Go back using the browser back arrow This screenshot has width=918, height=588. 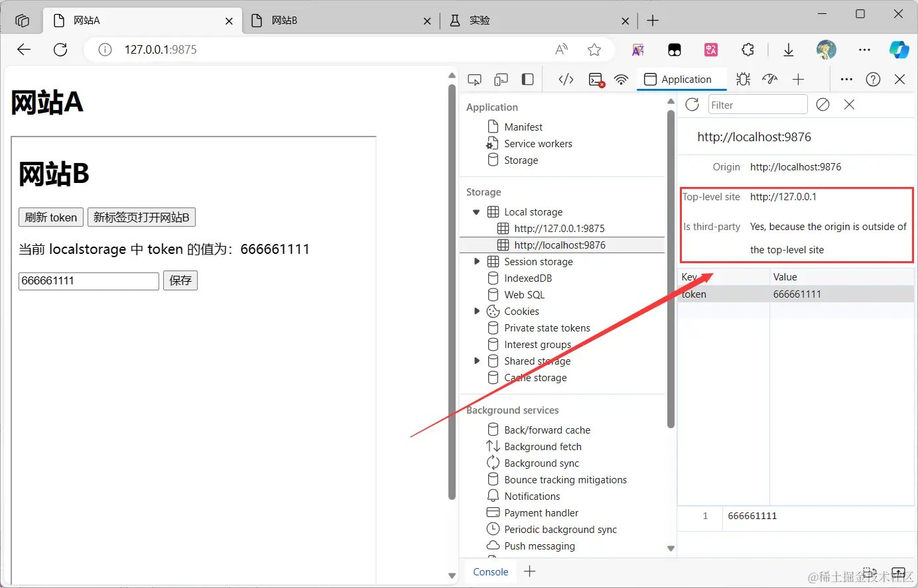[24, 50]
